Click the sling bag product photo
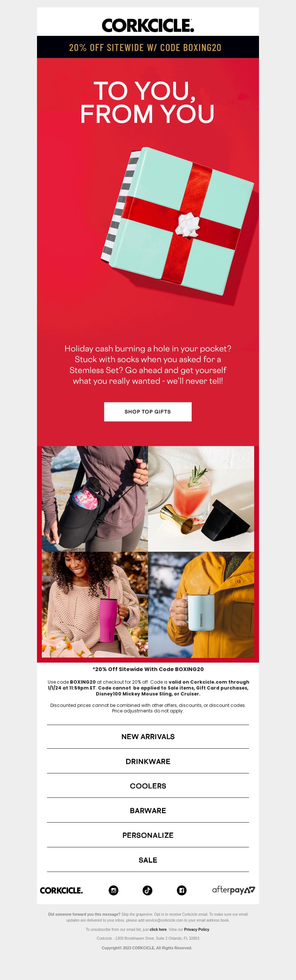 click(x=95, y=499)
